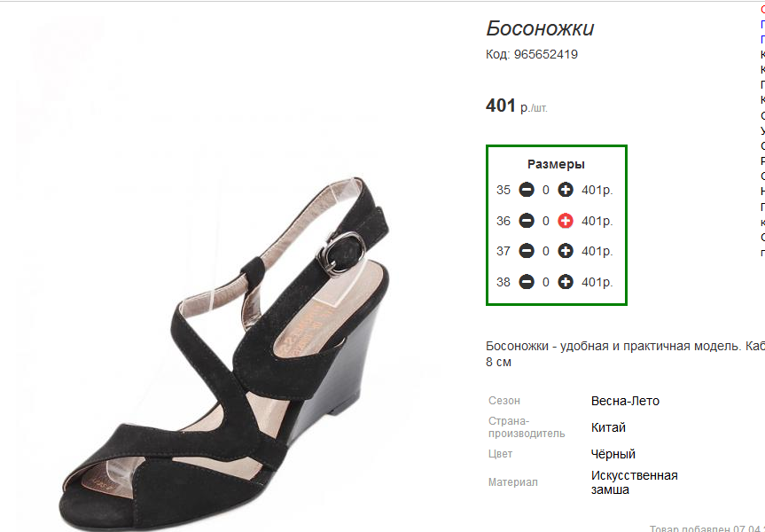Reduce quantity for size 37
This screenshot has height=532, width=765.
[x=527, y=251]
